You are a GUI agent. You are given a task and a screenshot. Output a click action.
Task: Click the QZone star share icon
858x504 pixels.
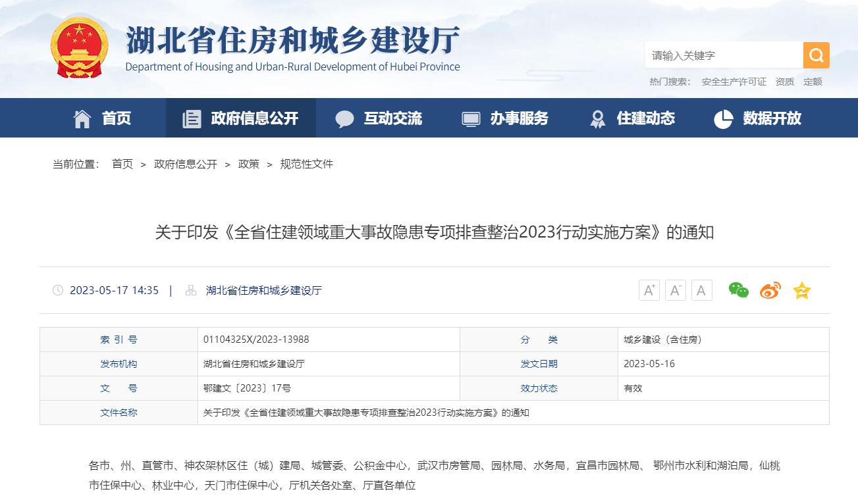coord(801,290)
